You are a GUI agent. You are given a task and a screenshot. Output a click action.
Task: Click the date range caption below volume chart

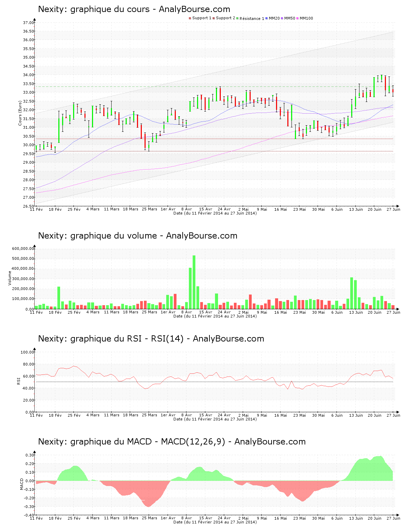215,316
